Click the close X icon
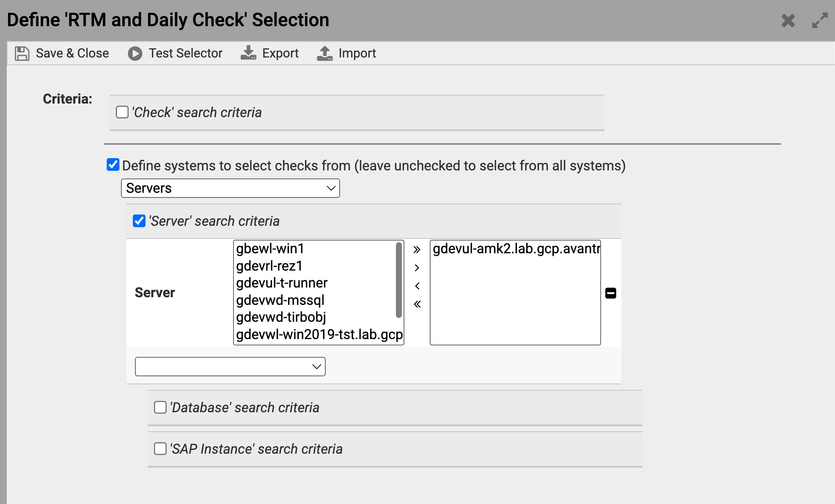This screenshot has width=835, height=504. point(788,20)
